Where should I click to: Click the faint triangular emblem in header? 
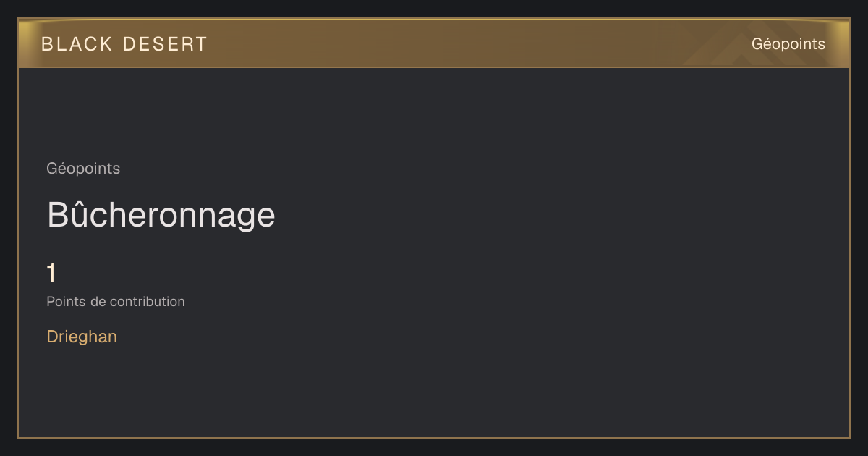pyautogui.click(x=752, y=45)
